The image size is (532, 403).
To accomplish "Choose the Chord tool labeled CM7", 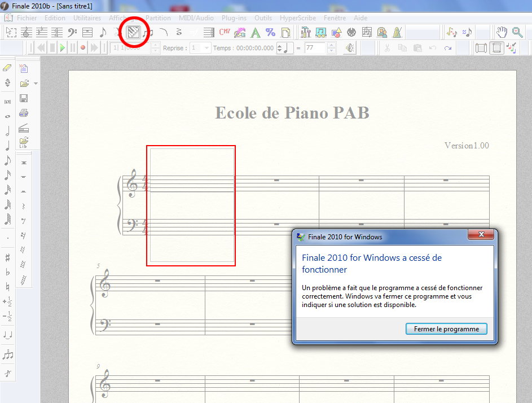I will point(225,33).
